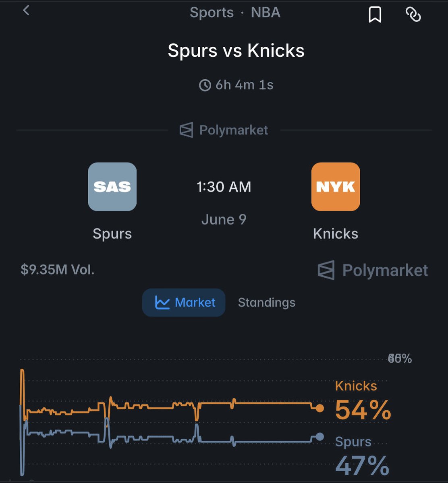448x483 pixels.
Task: Click the SAS team logo tile
Action: [x=112, y=187]
